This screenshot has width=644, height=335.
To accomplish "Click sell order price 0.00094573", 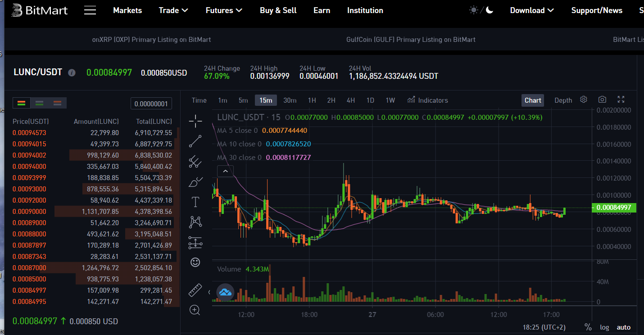I will (29, 133).
